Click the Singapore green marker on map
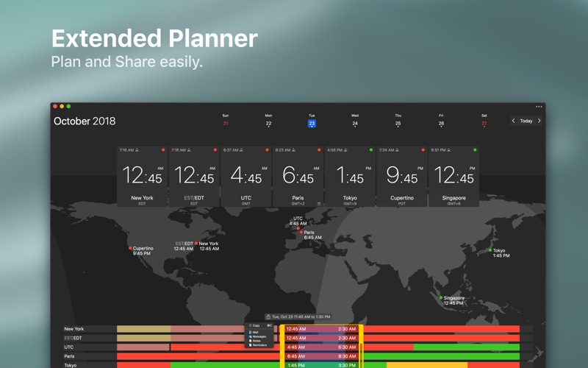 coord(441,298)
